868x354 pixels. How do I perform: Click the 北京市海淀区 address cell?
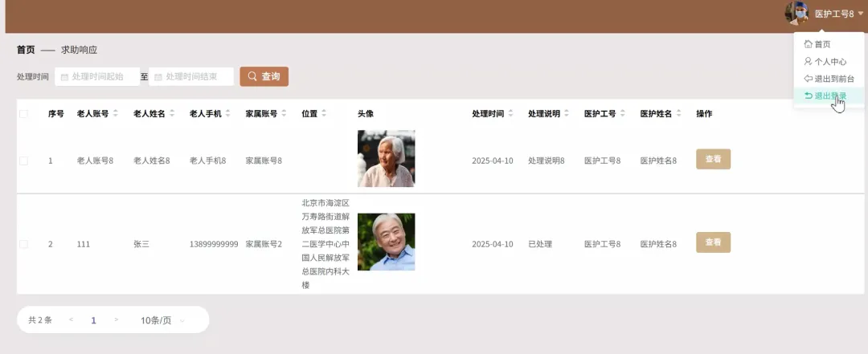(x=325, y=244)
